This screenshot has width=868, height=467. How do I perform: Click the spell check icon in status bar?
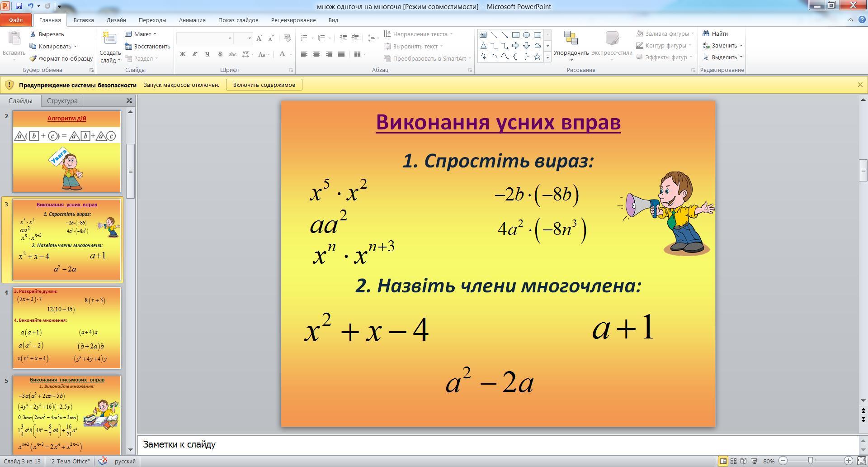pyautogui.click(x=103, y=461)
